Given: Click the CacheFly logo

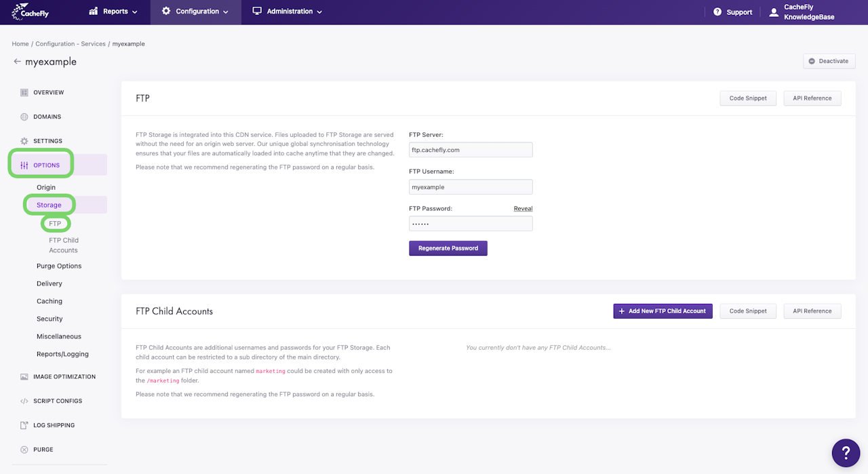Looking at the screenshot, I should coord(30,12).
